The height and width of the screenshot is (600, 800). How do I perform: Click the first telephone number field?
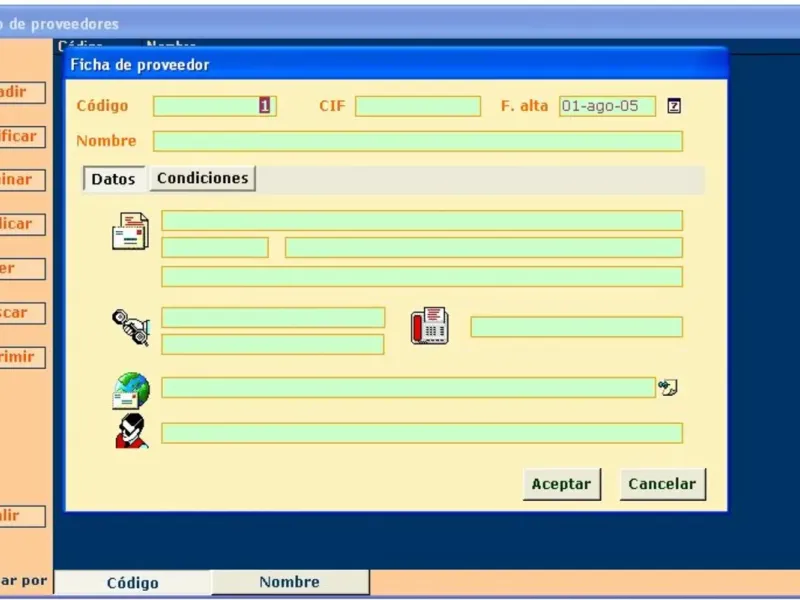coord(273,317)
